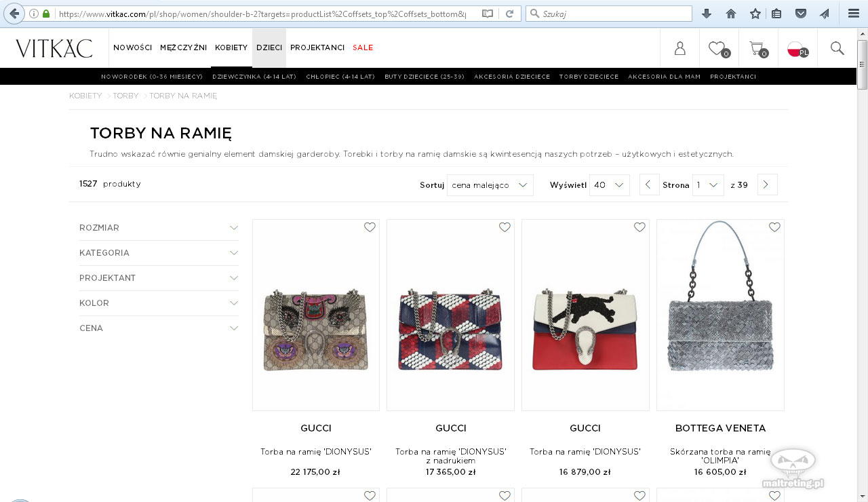The image size is (868, 502).
Task: Open site search magnifier icon
Action: tap(837, 48)
